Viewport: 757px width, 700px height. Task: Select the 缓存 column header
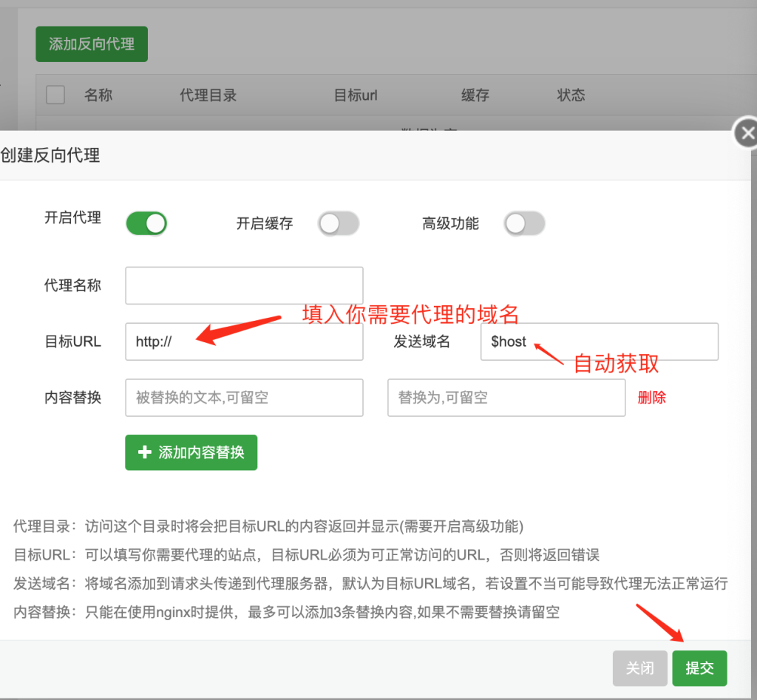[475, 95]
